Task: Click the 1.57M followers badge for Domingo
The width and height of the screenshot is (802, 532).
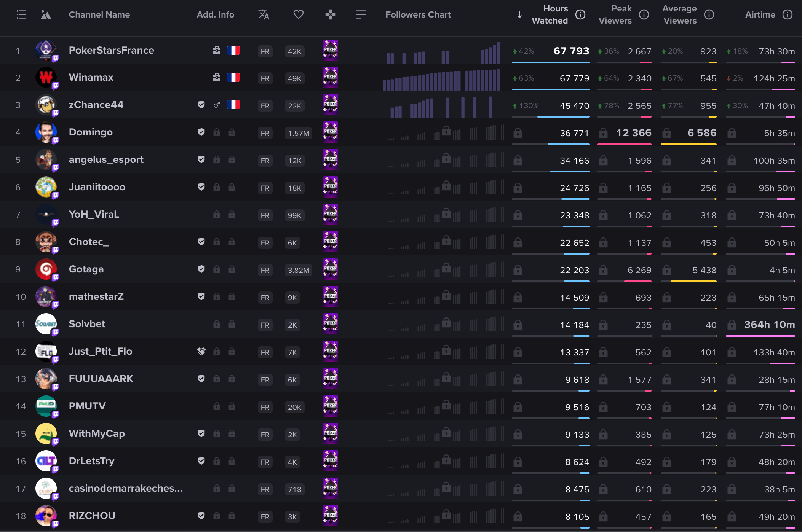Action: [299, 133]
